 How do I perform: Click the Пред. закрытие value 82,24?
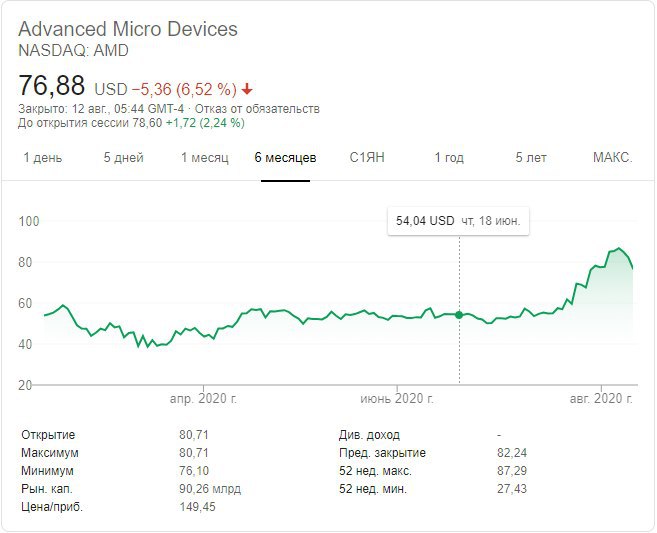[512, 453]
